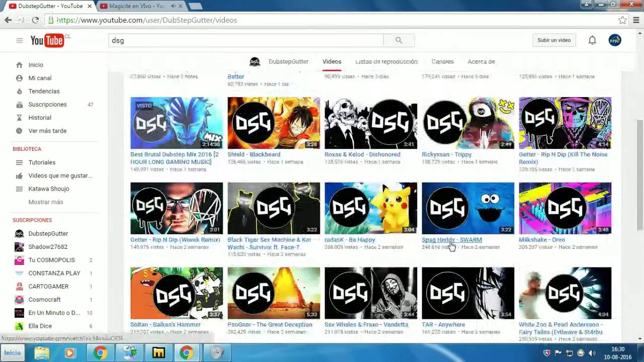Image resolution: width=644 pixels, height=362 pixels.
Task: Open Sex Whales & Fraxo - Vendetta title
Action: pyautogui.click(x=366, y=325)
